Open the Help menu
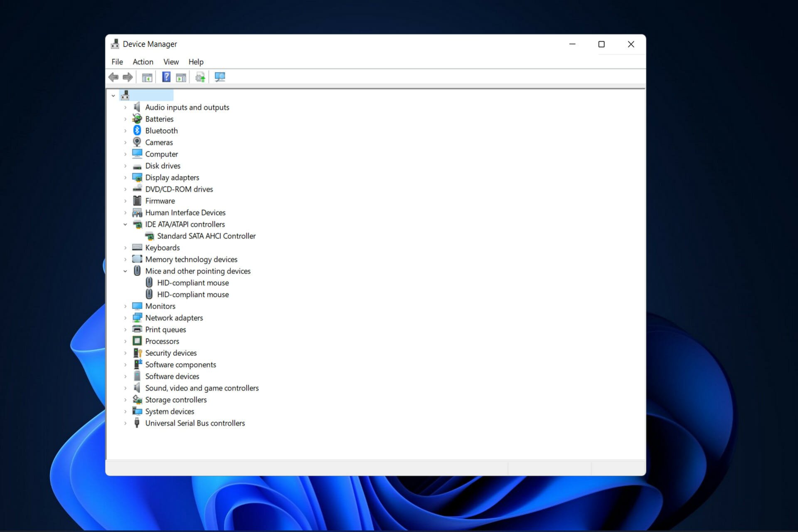 (195, 61)
